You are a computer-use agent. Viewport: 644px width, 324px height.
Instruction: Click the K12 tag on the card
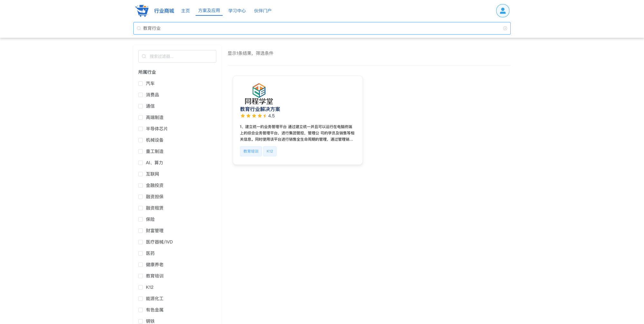click(270, 151)
